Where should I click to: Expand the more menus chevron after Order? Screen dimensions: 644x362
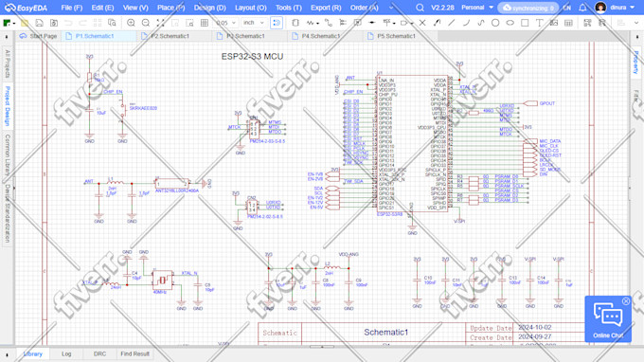pos(390,8)
